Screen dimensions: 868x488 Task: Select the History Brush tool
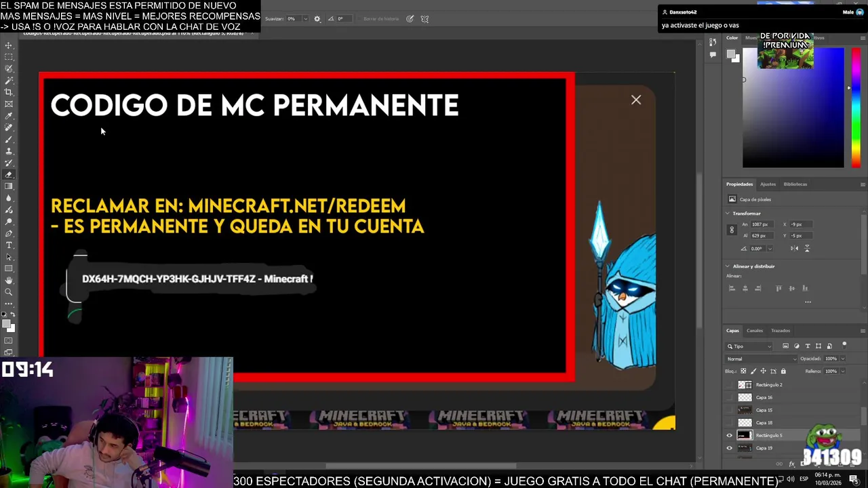tap(9, 163)
